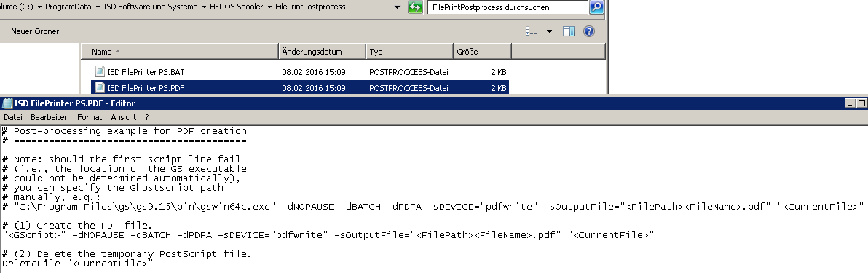
Task: Open the view options dropdown arrow
Action: pos(549,31)
